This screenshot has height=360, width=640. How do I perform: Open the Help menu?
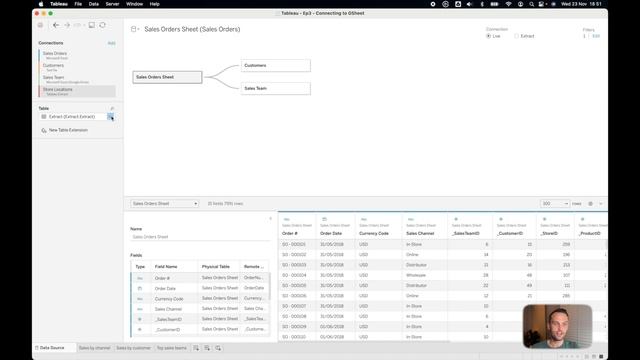[155, 4]
